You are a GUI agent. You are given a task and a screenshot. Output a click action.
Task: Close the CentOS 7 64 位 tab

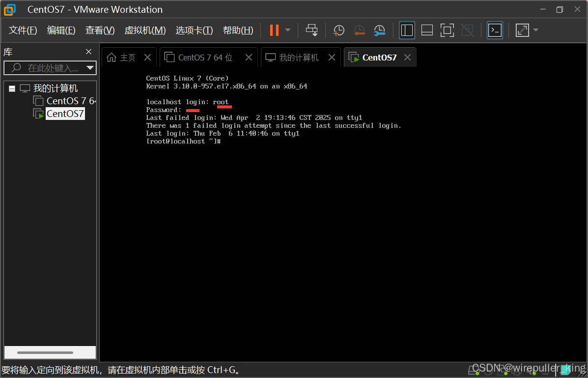point(249,58)
